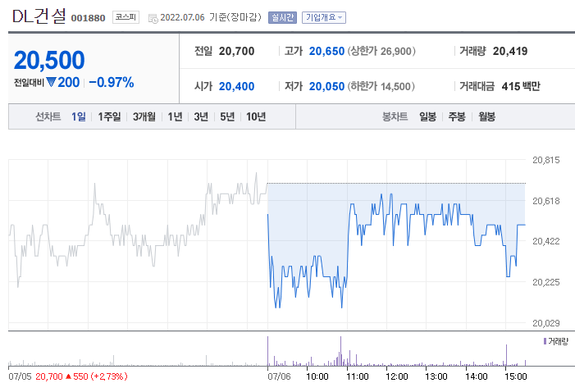
Task: Click the 실시간 real-time button
Action: tap(282, 17)
